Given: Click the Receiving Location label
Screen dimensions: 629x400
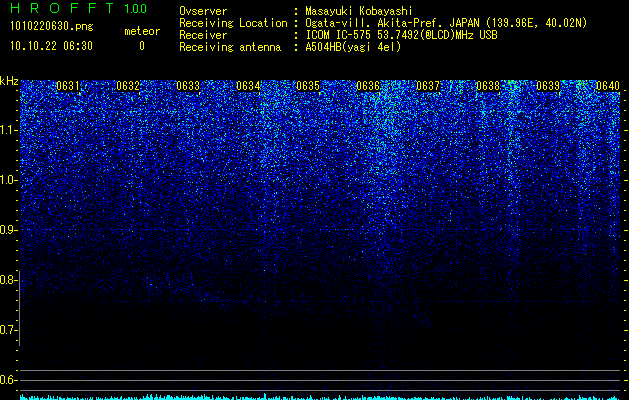Looking at the screenshot, I should 233,23.
